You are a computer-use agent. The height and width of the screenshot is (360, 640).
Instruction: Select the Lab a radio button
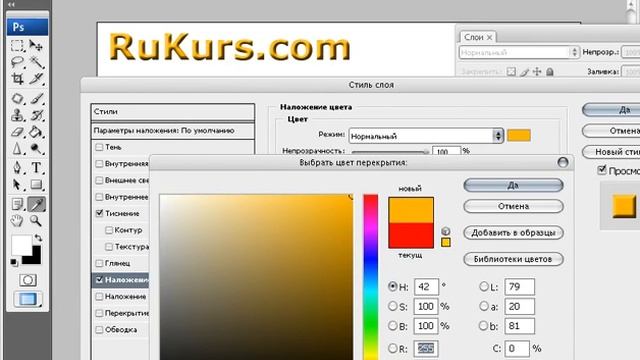point(484,306)
